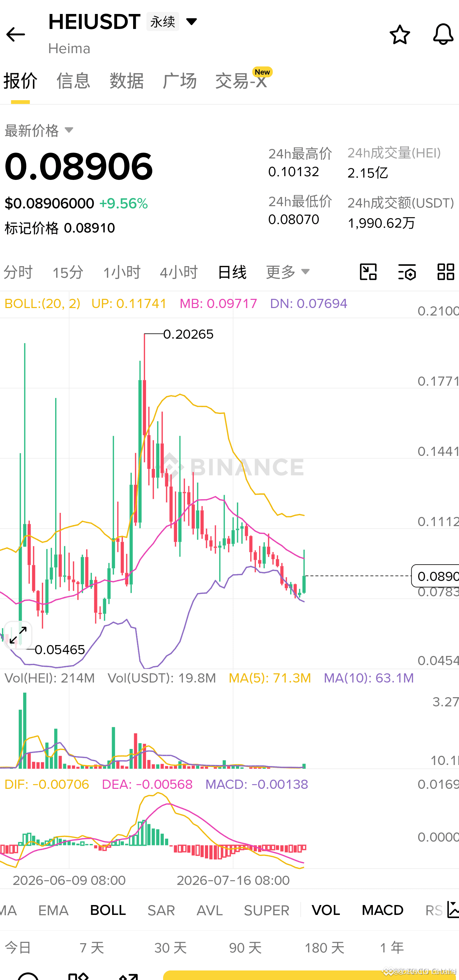Tap the Vol(HEI): 214M label
The height and width of the screenshot is (980, 459).
pyautogui.click(x=49, y=678)
